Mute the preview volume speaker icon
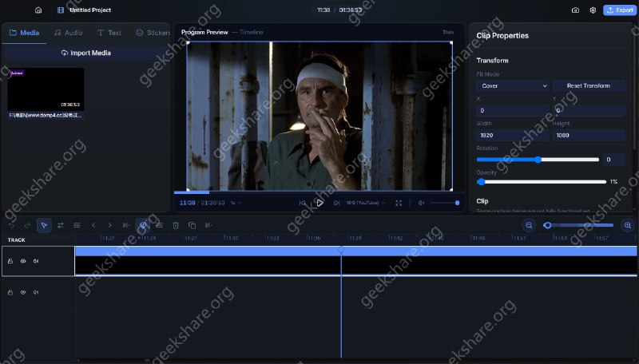 pyautogui.click(x=422, y=203)
